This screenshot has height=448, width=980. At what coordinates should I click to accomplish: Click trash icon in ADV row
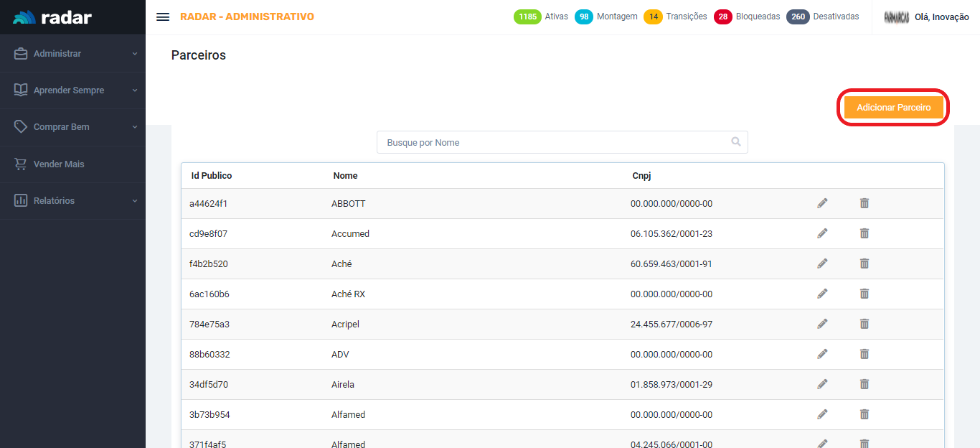(x=864, y=354)
